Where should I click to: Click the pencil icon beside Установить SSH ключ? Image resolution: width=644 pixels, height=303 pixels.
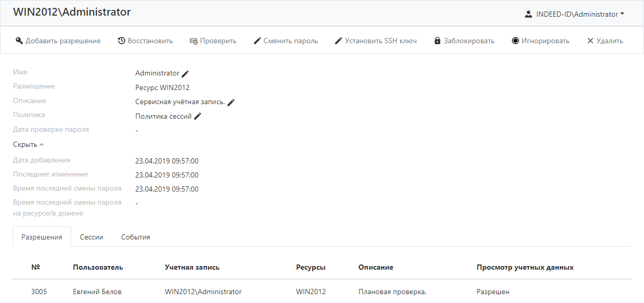(339, 41)
